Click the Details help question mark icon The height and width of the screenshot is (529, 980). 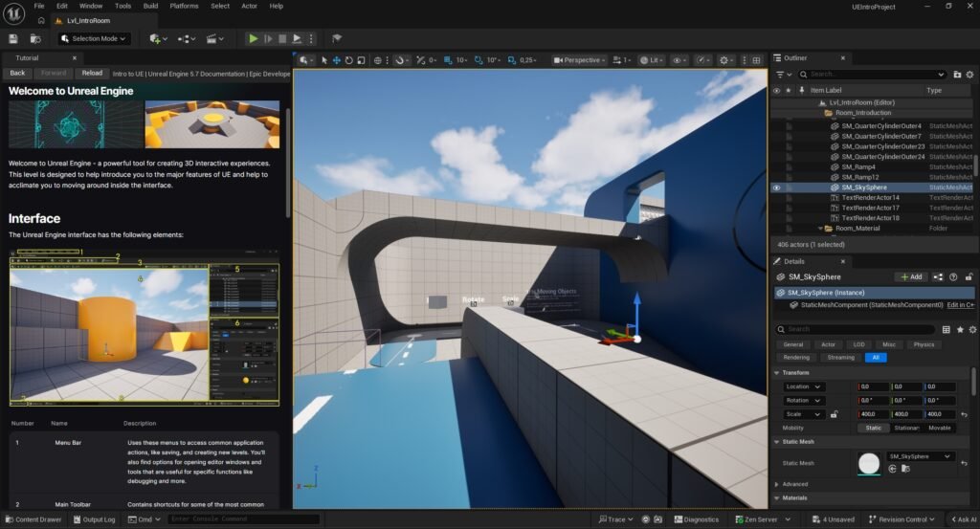coord(953,276)
